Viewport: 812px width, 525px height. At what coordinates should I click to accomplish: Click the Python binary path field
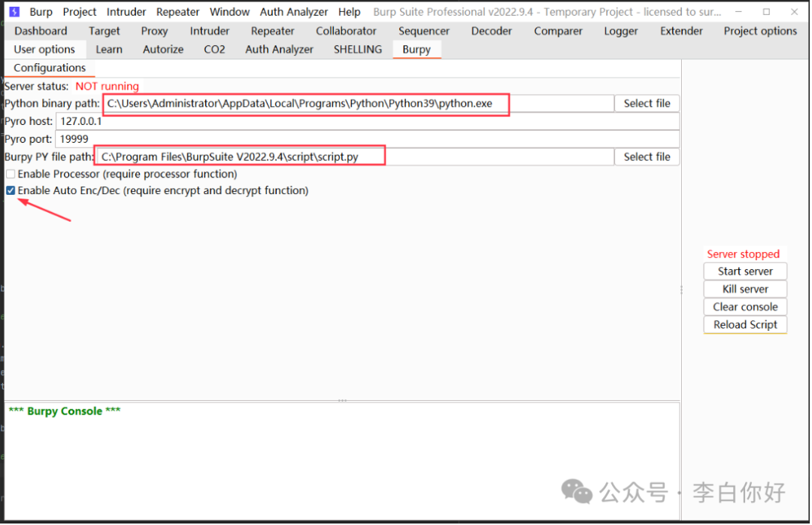[x=358, y=104]
